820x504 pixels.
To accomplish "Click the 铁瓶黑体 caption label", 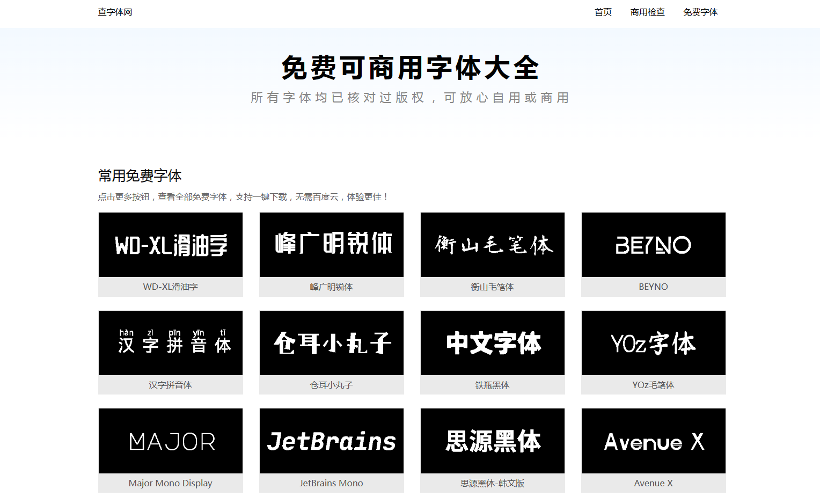I will click(493, 385).
